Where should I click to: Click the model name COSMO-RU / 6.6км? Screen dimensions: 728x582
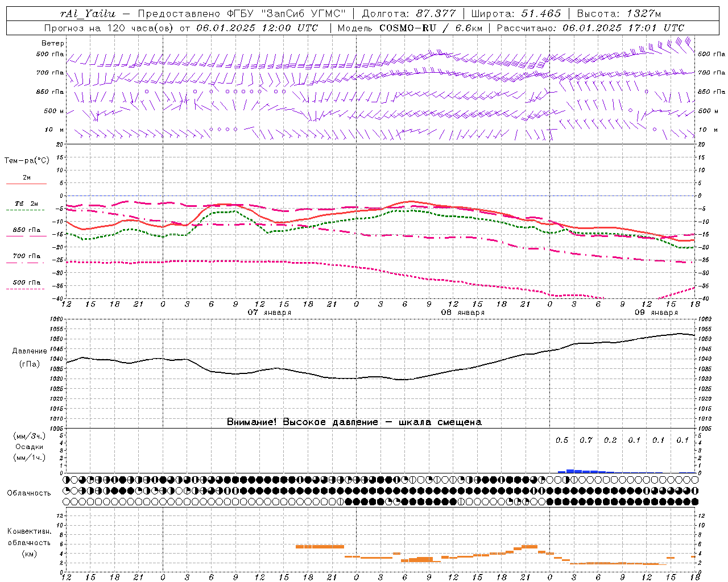pos(431,28)
